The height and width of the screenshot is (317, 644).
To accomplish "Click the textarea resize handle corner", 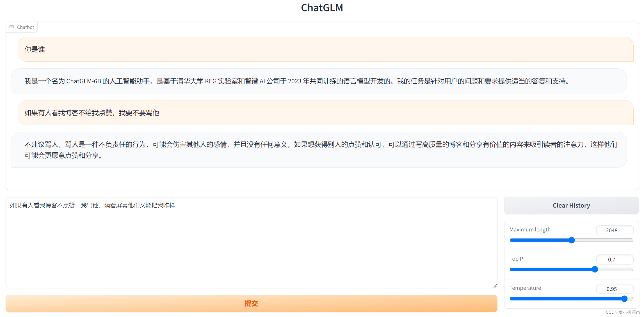I will pos(495,286).
